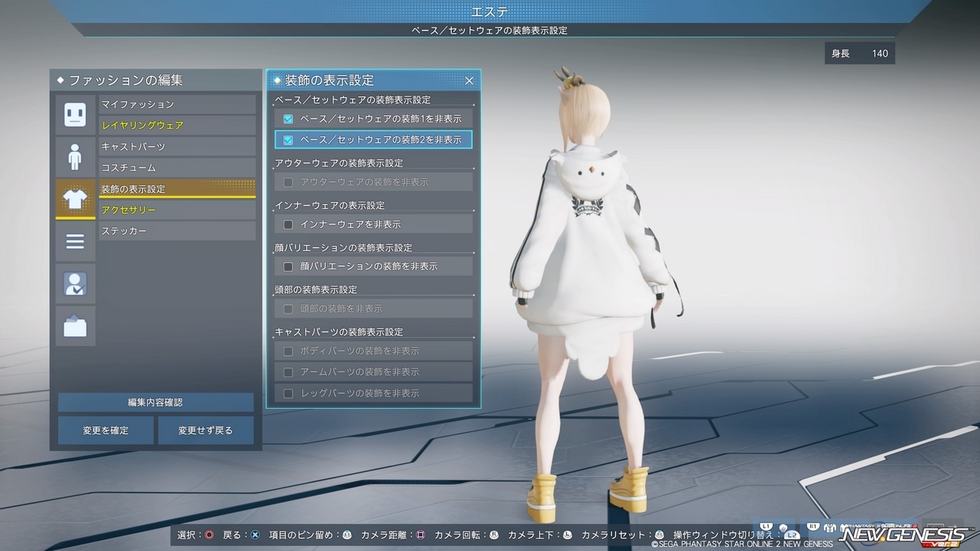Toggle アウターウェアの装飾を非表示 checkbox
Screen dimensions: 980x551
288,182
